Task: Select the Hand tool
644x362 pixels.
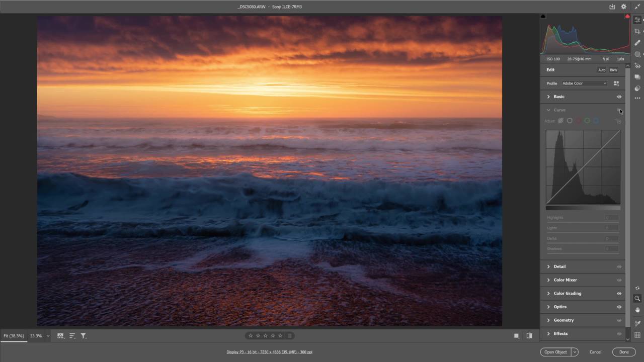Action: pos(637,310)
